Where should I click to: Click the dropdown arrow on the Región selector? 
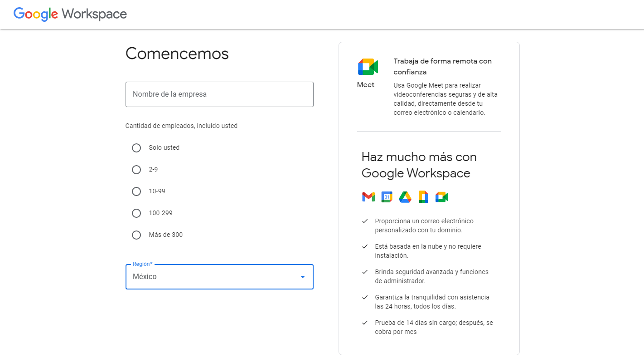302,277
